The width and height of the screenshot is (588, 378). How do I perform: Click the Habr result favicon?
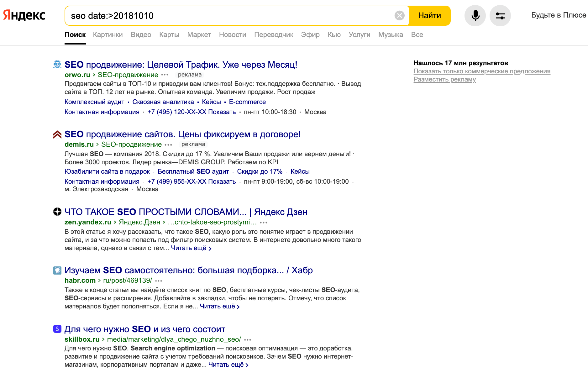tap(57, 270)
